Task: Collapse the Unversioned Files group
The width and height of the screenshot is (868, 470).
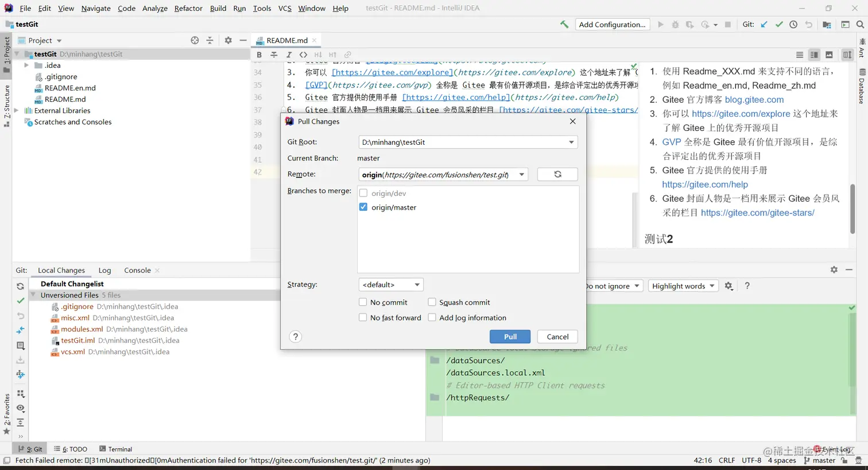Action: [x=34, y=295]
